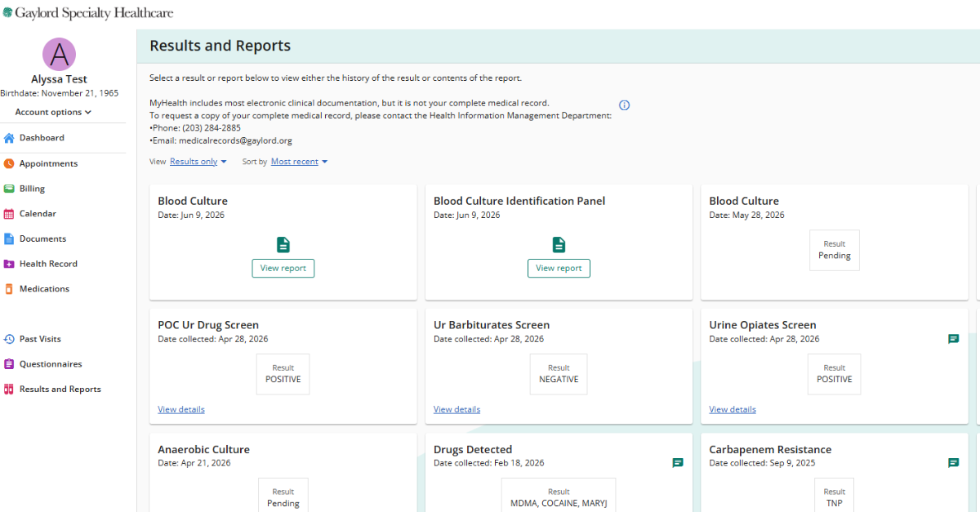Click the Gaylord Specialty Healthcare logo
Screen dimensions: 980x512
tap(88, 13)
